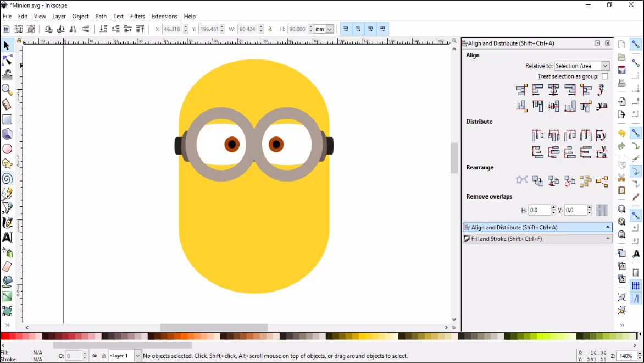Close Align and Distribute panel

coord(608,43)
